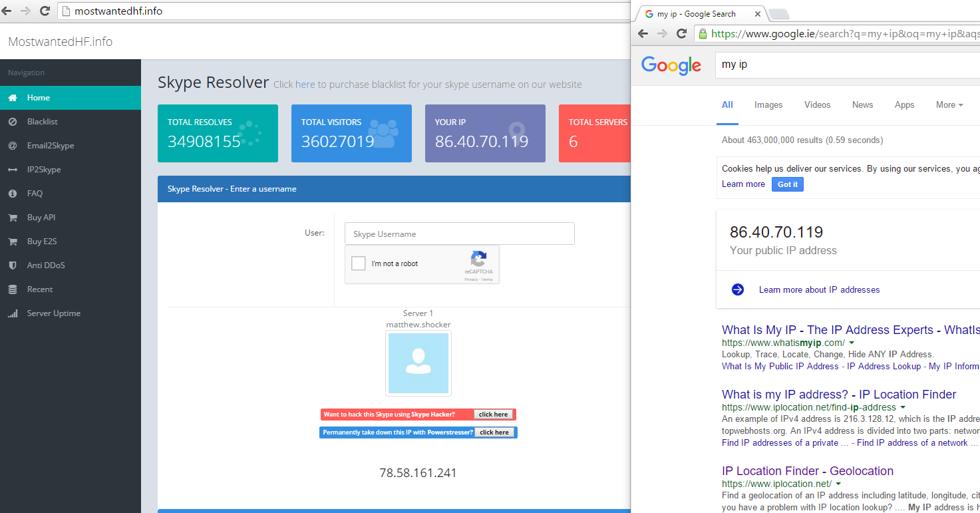The height and width of the screenshot is (513, 980).
Task: Click the IP2Skype arrows icon
Action: click(13, 170)
